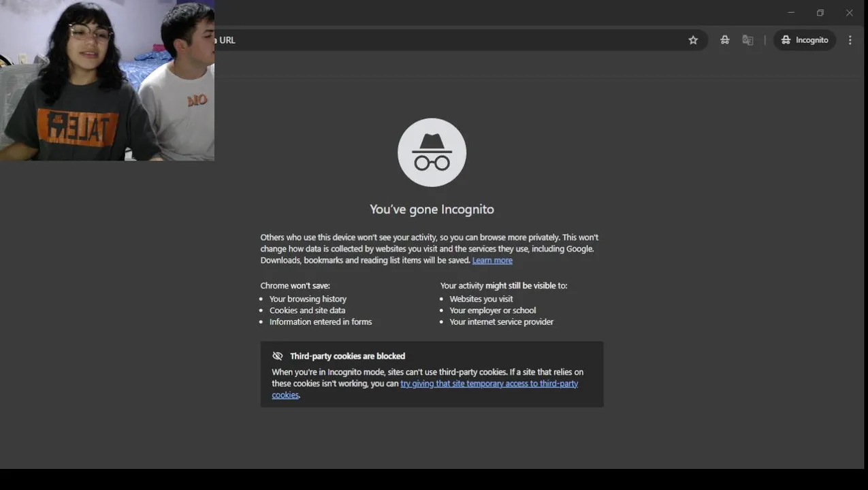Click 'Your employer or school' list item
This screenshot has width=868, height=490.
[x=493, y=311]
